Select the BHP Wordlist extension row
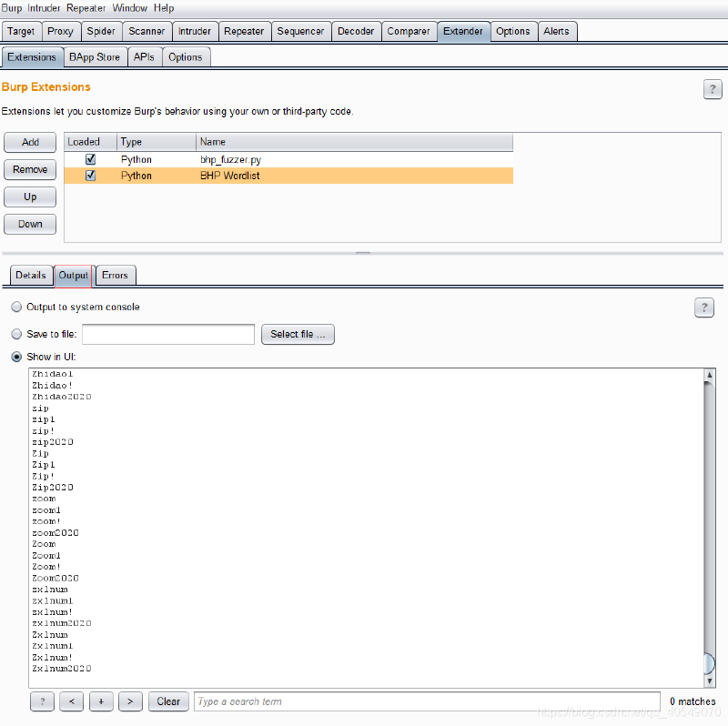Viewport: 728px width, 726px height. (288, 176)
